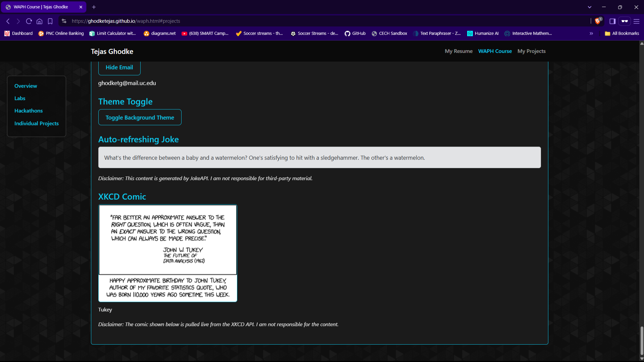
Task: Open the Brave wallet/VPN glasses icon
Action: pyautogui.click(x=625, y=21)
